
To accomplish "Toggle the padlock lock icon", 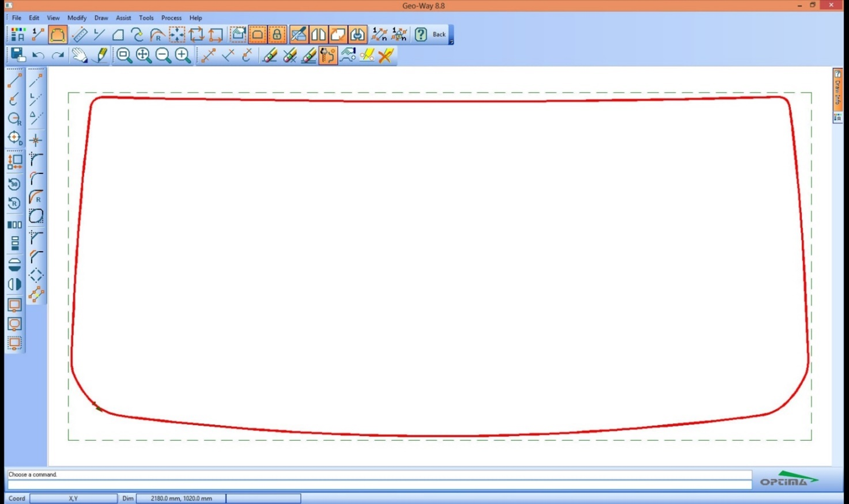I will coord(277,35).
